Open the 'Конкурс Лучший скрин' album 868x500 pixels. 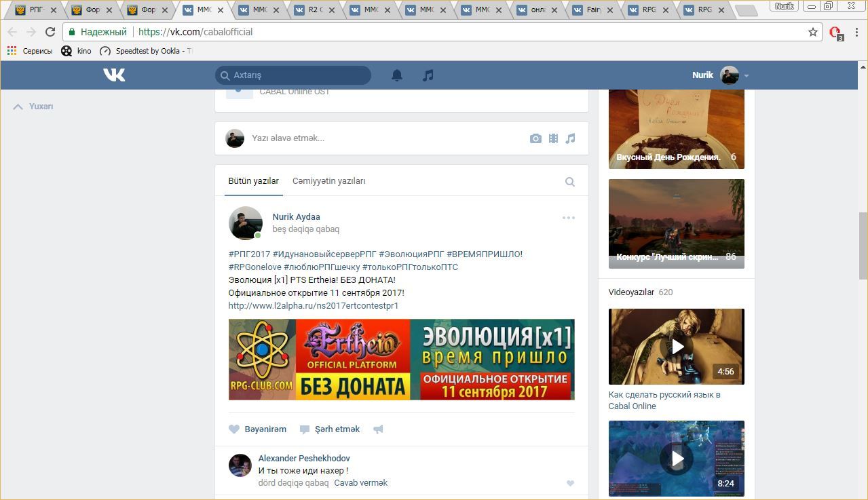click(677, 224)
